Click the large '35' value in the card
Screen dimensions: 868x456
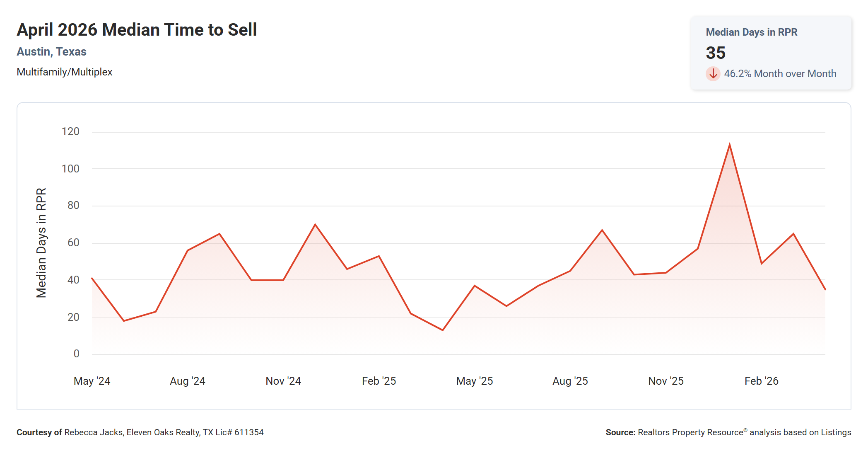[715, 53]
